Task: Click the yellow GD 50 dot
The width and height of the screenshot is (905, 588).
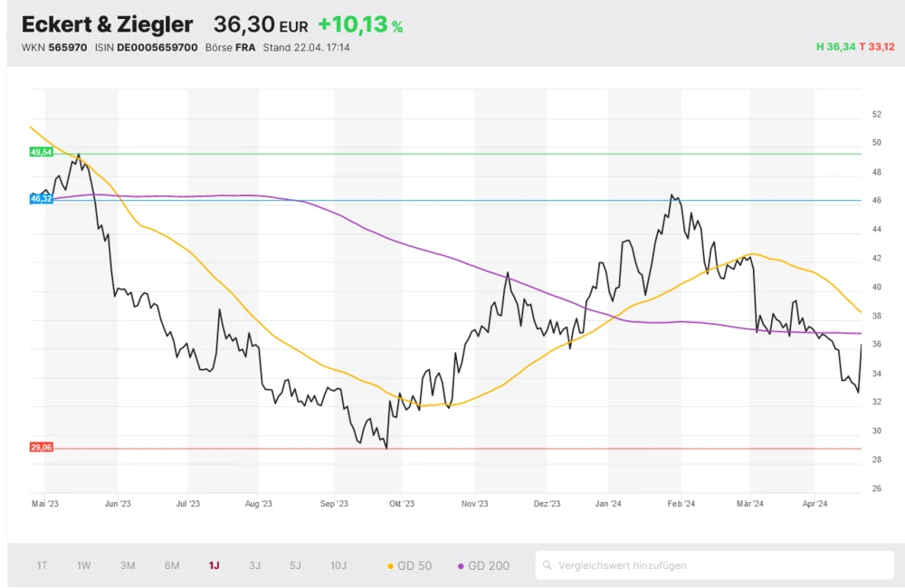Action: click(390, 566)
